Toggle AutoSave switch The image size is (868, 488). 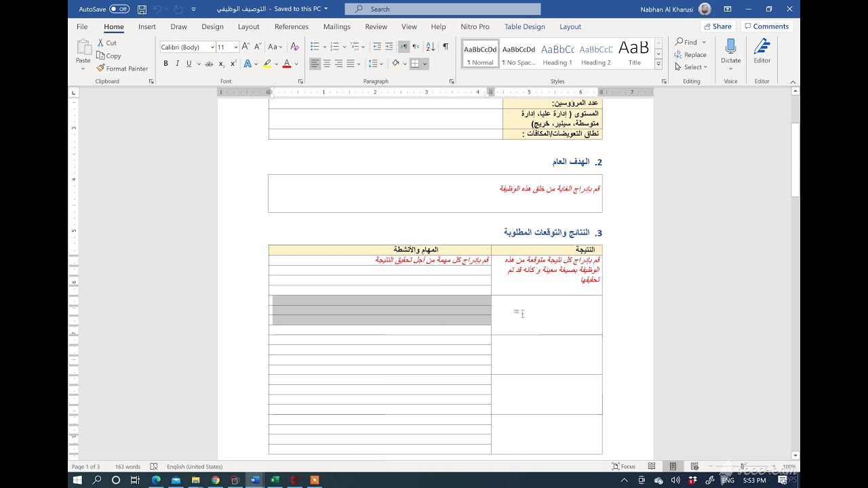tap(119, 9)
